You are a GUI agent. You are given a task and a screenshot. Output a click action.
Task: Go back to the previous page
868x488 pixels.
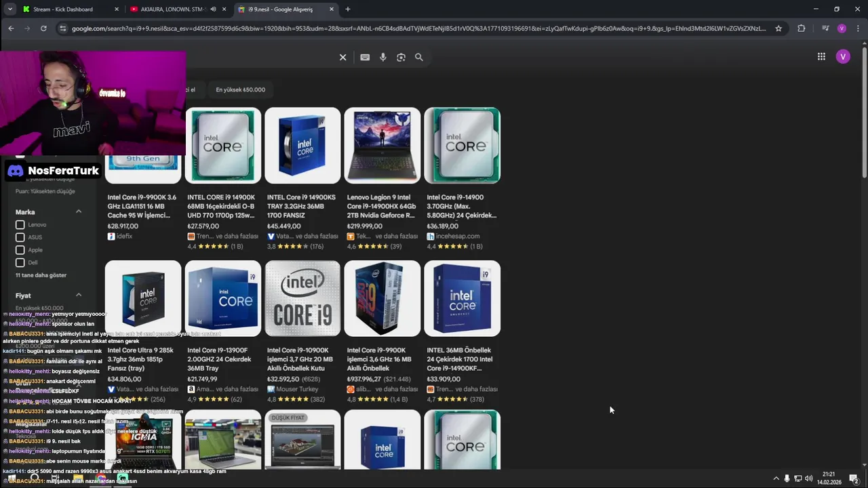[11, 28]
